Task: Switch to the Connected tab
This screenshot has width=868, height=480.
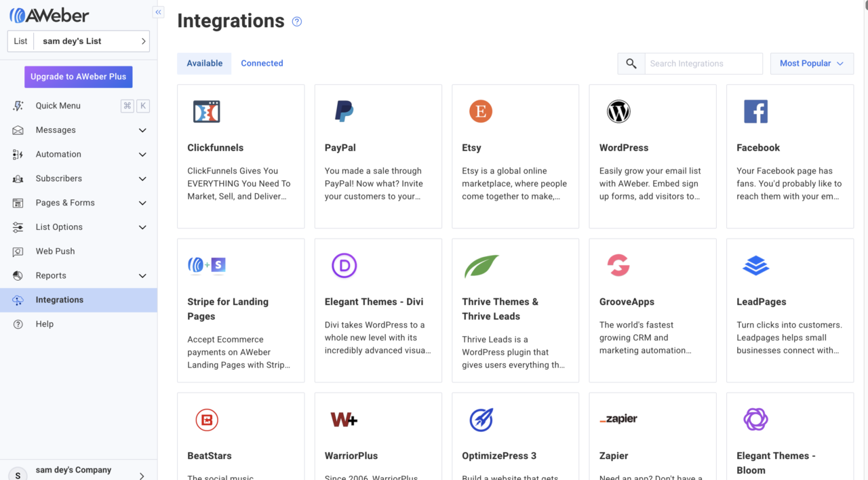Action: 262,64
